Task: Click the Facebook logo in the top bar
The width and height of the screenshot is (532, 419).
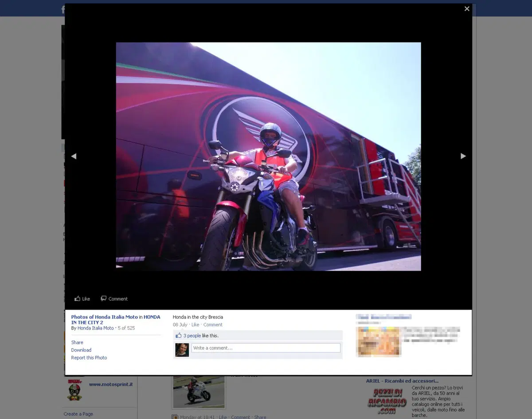Action: point(63,9)
